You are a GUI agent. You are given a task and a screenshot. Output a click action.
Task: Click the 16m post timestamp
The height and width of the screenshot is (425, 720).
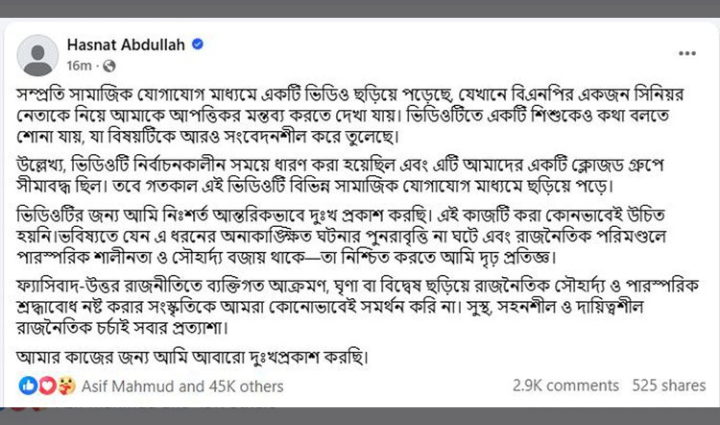click(x=78, y=66)
